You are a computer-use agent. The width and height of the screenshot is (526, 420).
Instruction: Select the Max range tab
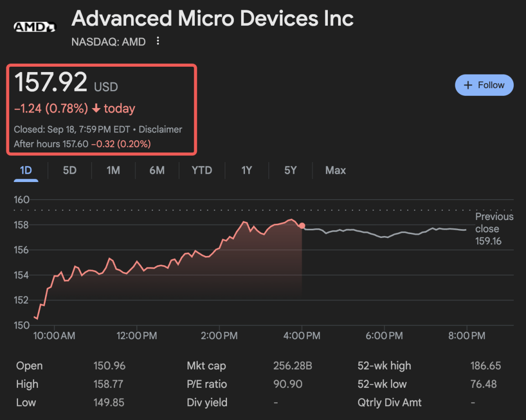(x=336, y=170)
